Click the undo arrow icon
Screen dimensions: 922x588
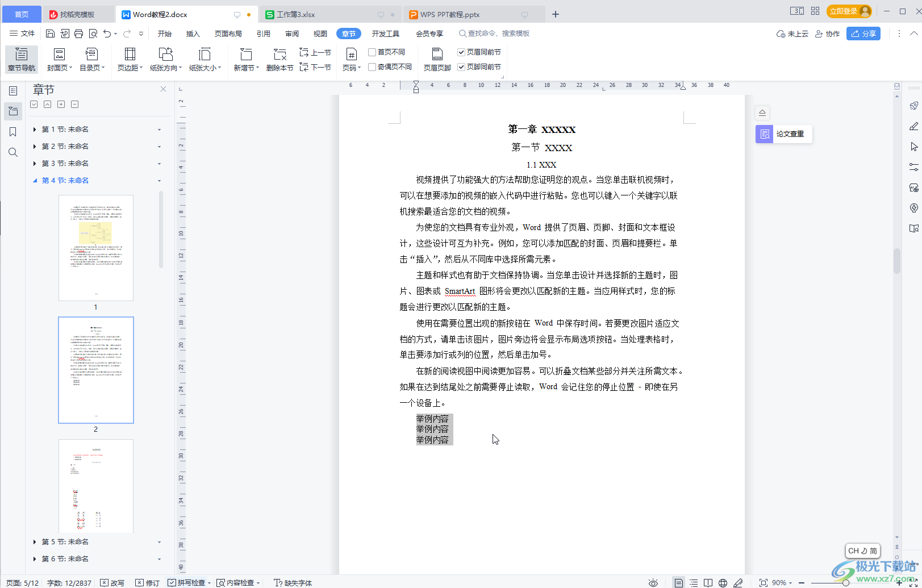[107, 34]
